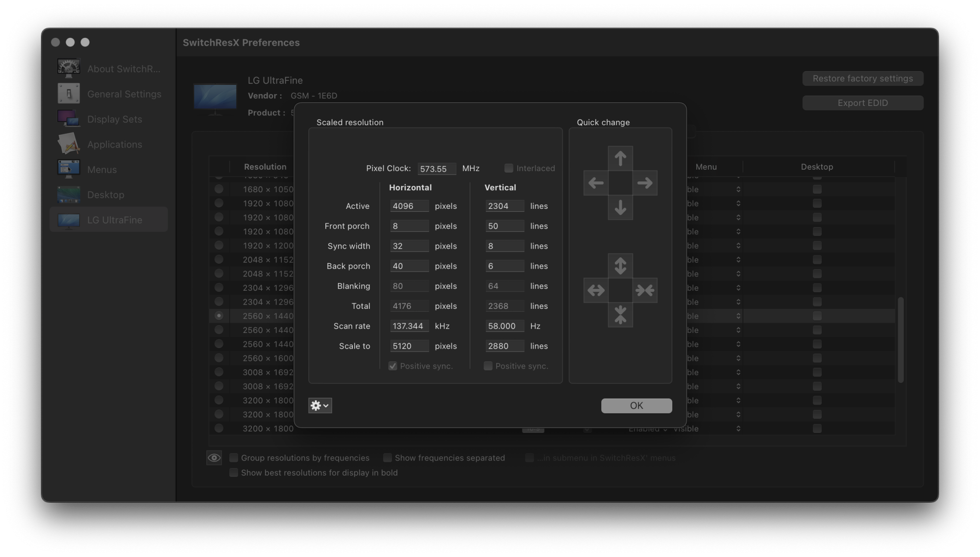
Task: Select 1680 × 1050 resolution radio button
Action: pyautogui.click(x=219, y=189)
